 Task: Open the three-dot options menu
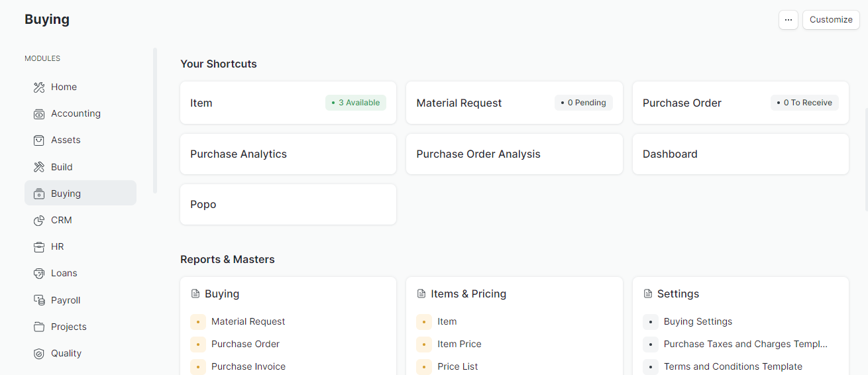pyautogui.click(x=788, y=20)
